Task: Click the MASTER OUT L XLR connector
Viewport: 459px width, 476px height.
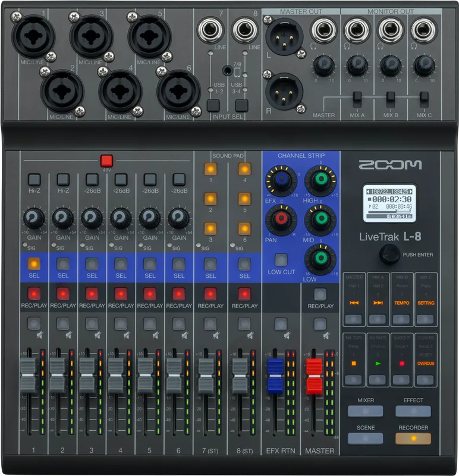Action: tap(284, 37)
